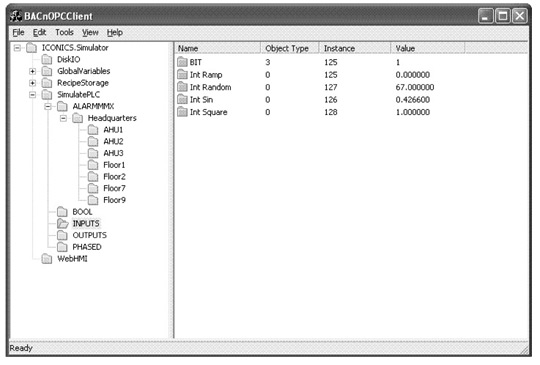
Task: Select the WebHMI tree label
Action: click(x=72, y=259)
